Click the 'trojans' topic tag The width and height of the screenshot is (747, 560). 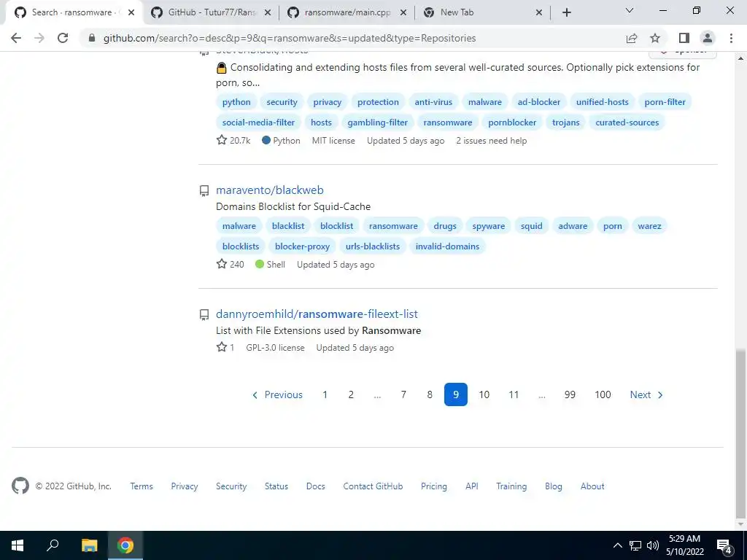click(x=566, y=122)
